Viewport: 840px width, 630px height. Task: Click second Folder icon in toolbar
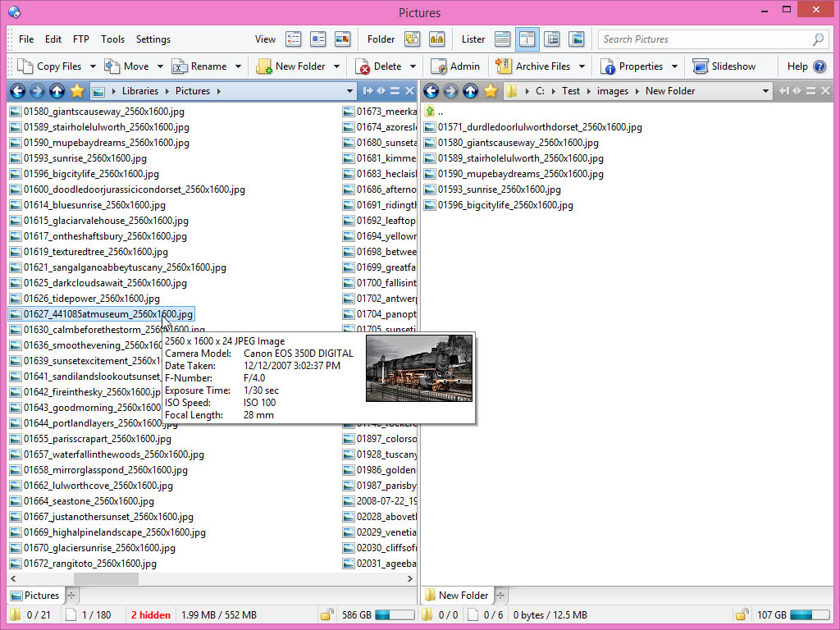click(437, 39)
